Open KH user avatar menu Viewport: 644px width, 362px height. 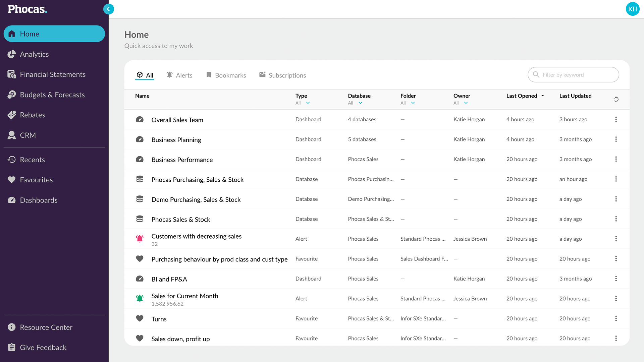click(633, 9)
